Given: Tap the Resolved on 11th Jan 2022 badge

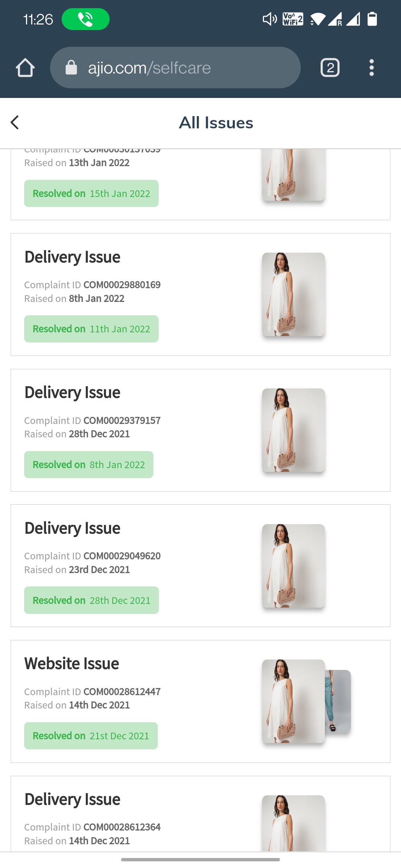Looking at the screenshot, I should (91, 329).
